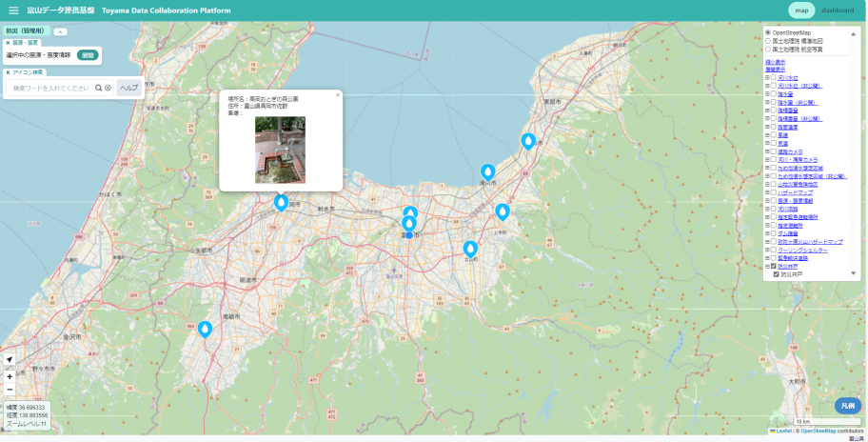The height and width of the screenshot is (442, 868).
Task: Switch to the map tab
Action: pyautogui.click(x=801, y=10)
